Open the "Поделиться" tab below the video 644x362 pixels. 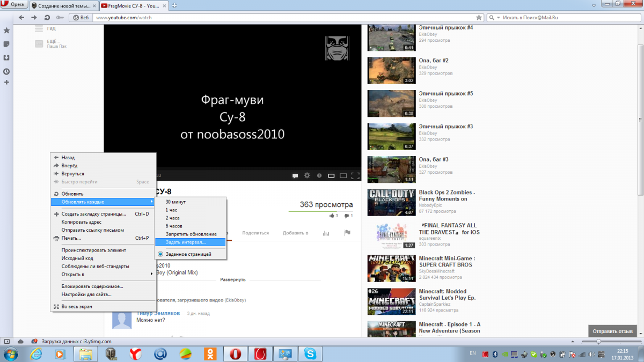255,233
